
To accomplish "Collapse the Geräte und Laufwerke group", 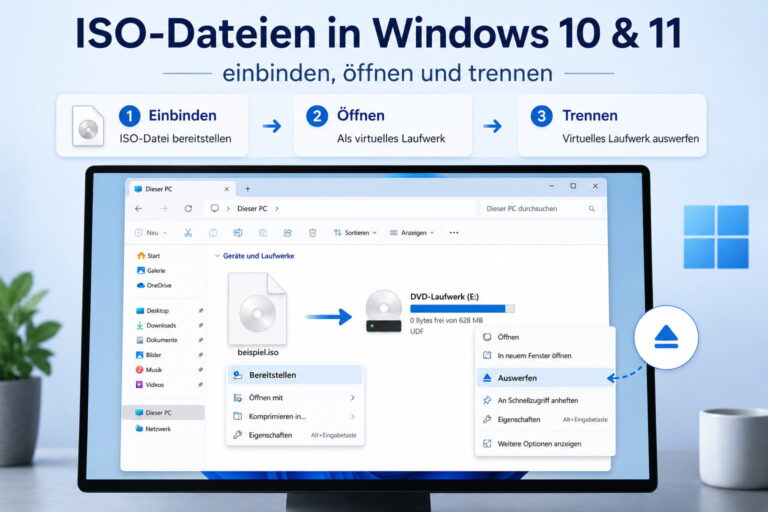I will [217, 256].
